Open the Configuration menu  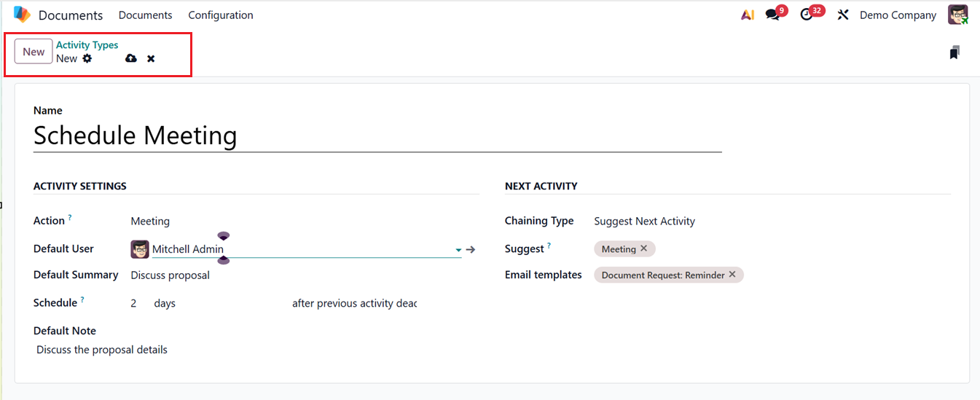pos(221,15)
